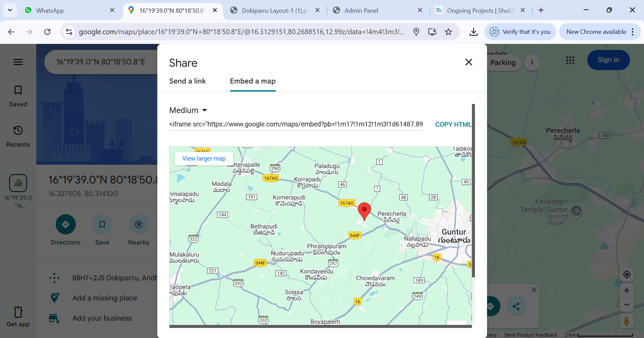
Task: Click the show my location icon
Action: (627, 275)
